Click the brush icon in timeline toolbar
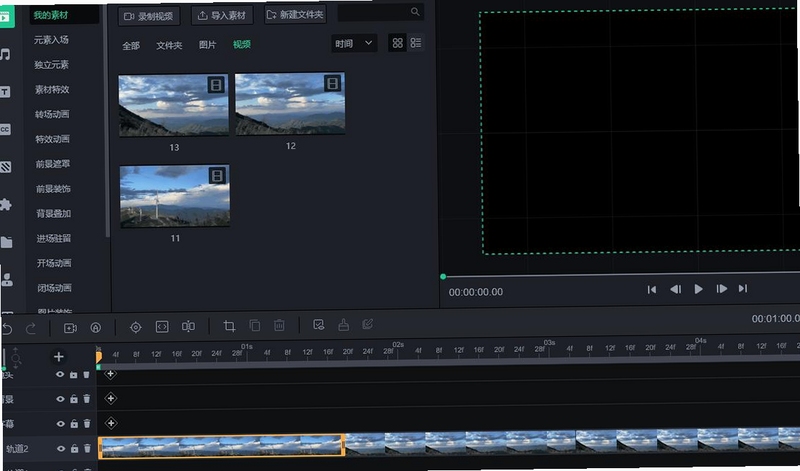Viewport: 800px width, 471px height. [344, 325]
